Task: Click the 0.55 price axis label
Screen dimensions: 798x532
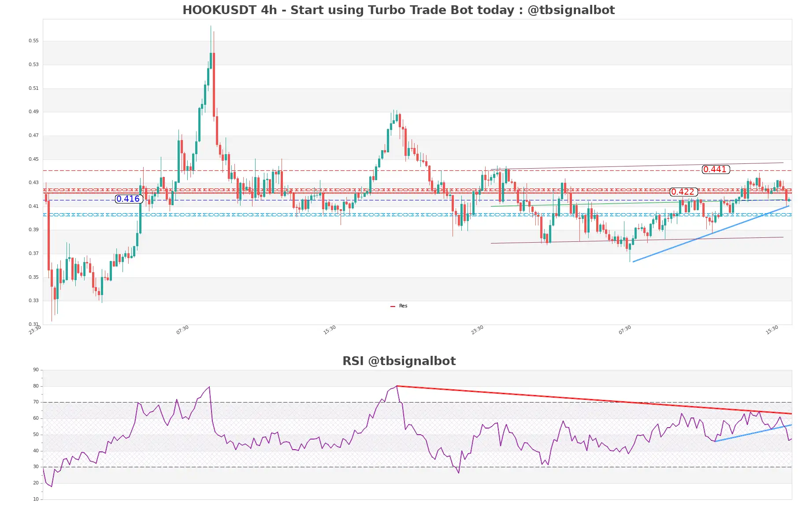Action: tap(33, 41)
